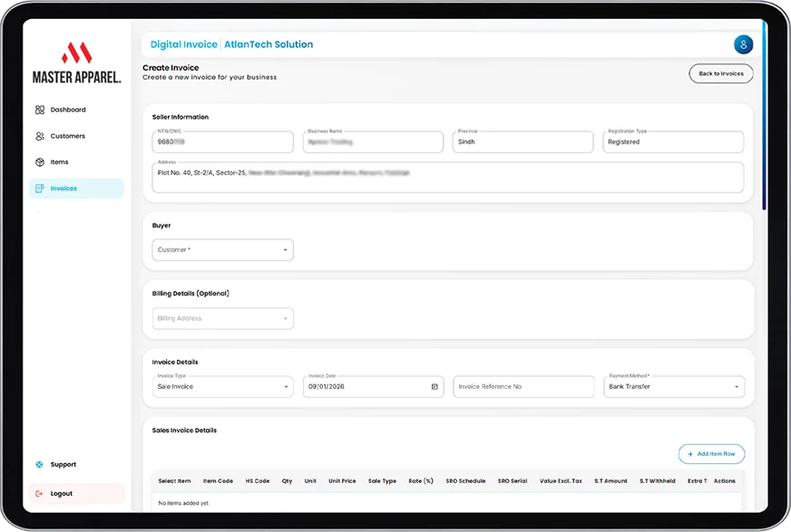Click the Support lifebuoy icon

39,465
